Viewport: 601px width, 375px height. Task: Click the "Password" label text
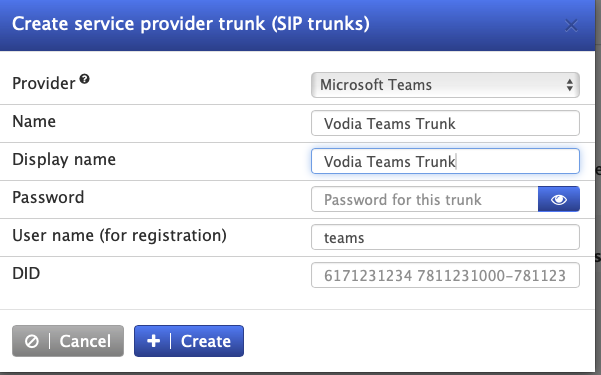pyautogui.click(x=48, y=197)
